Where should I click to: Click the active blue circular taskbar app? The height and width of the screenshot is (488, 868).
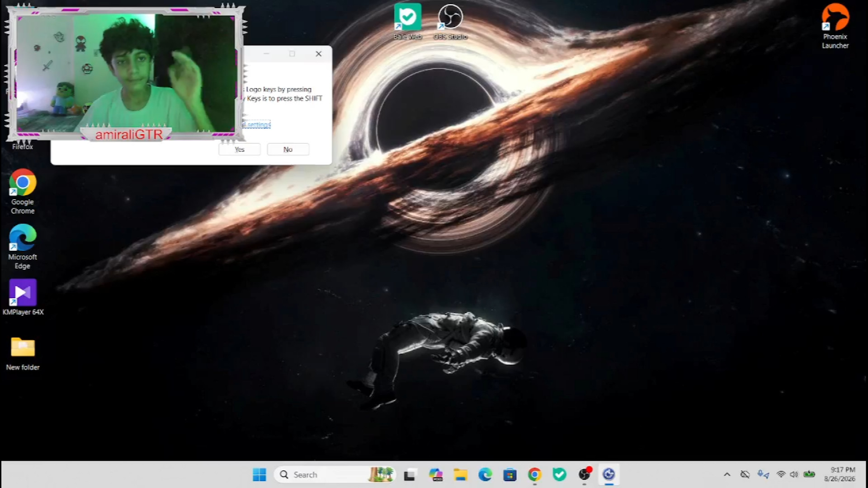coord(609,474)
